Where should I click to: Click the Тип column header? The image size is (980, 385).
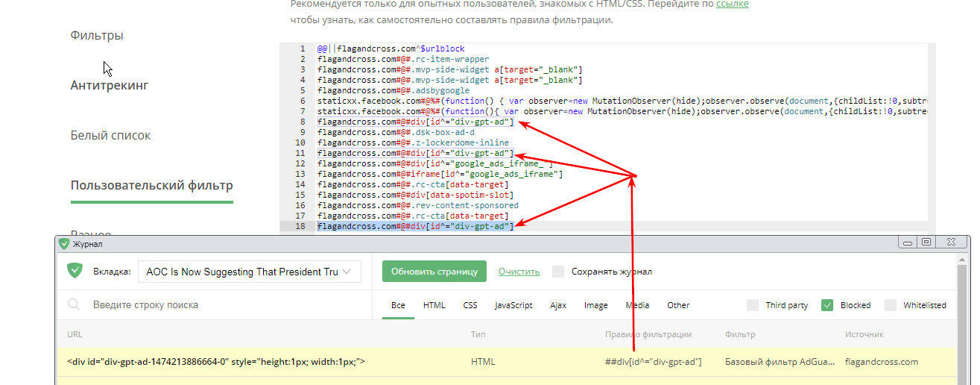click(x=478, y=334)
